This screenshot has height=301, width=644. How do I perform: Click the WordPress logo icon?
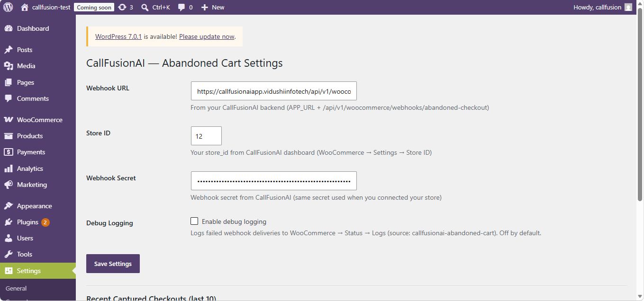point(8,7)
